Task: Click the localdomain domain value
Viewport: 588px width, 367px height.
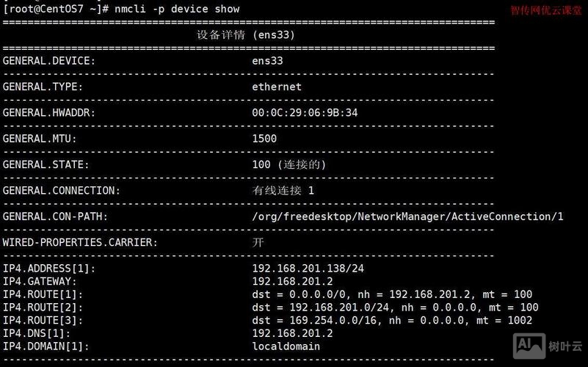Action: (286, 346)
